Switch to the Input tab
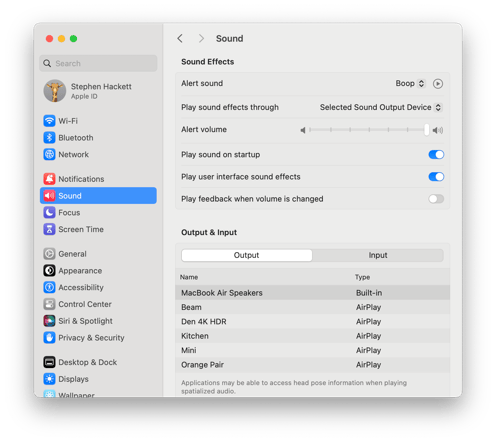This screenshot has width=496, height=442. 378,255
